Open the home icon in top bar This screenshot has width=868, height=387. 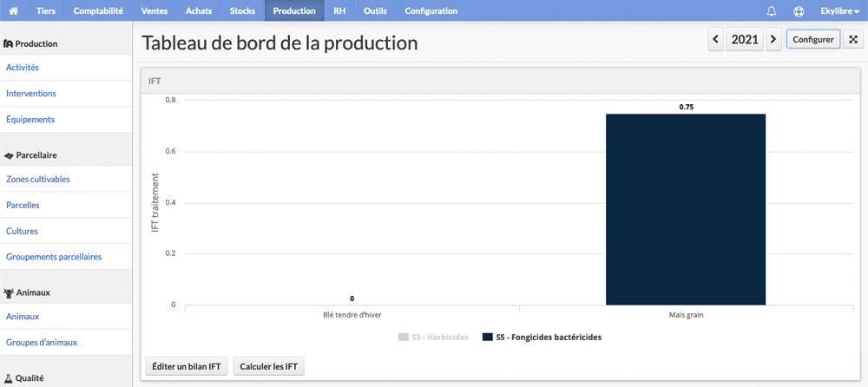pyautogui.click(x=14, y=10)
